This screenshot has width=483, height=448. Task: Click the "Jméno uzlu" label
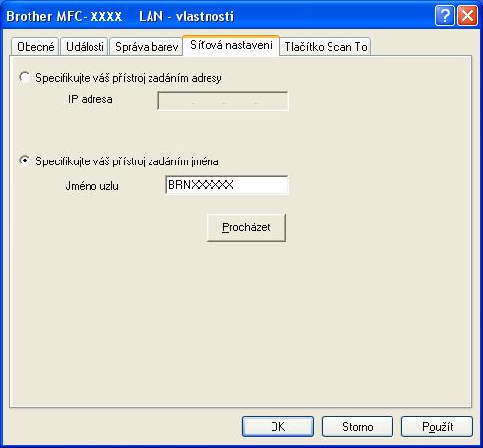[x=92, y=186]
